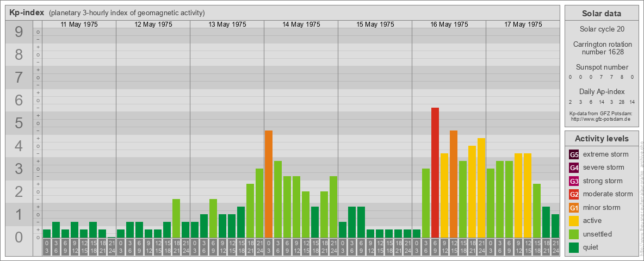Viewport: 644px width, 261px height.
Task: Click the sunspot number value 8
Action: click(x=622, y=77)
